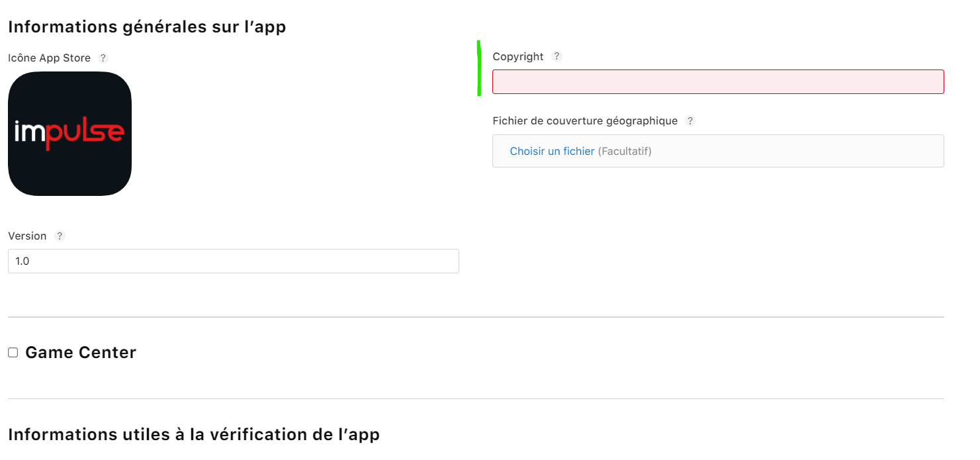The height and width of the screenshot is (460, 980).
Task: Click the Impulse app icon image
Action: [69, 134]
